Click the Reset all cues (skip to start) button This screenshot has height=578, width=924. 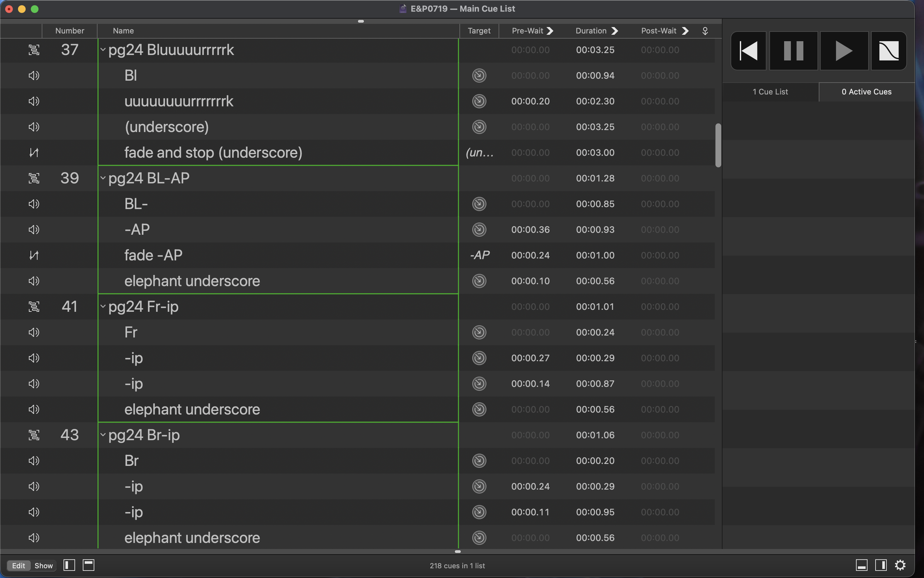pos(748,51)
